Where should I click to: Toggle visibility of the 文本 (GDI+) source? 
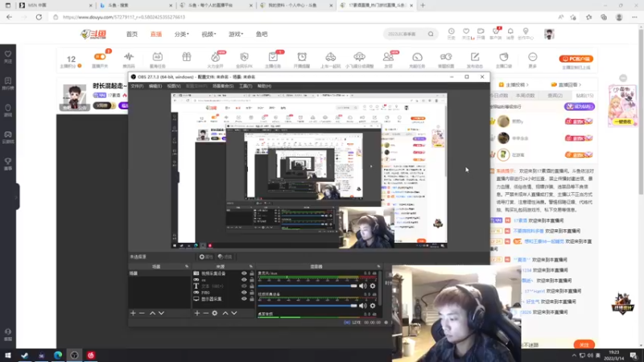pos(244,286)
